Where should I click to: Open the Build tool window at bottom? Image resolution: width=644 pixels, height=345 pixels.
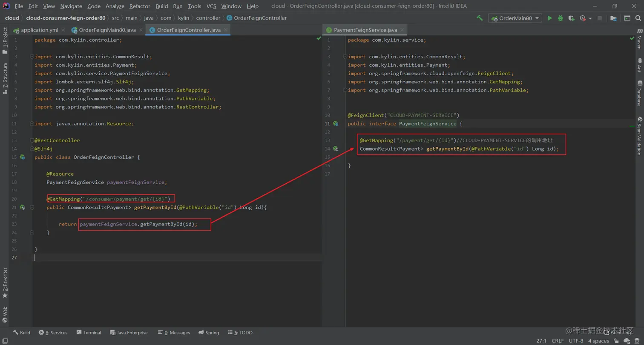21,333
